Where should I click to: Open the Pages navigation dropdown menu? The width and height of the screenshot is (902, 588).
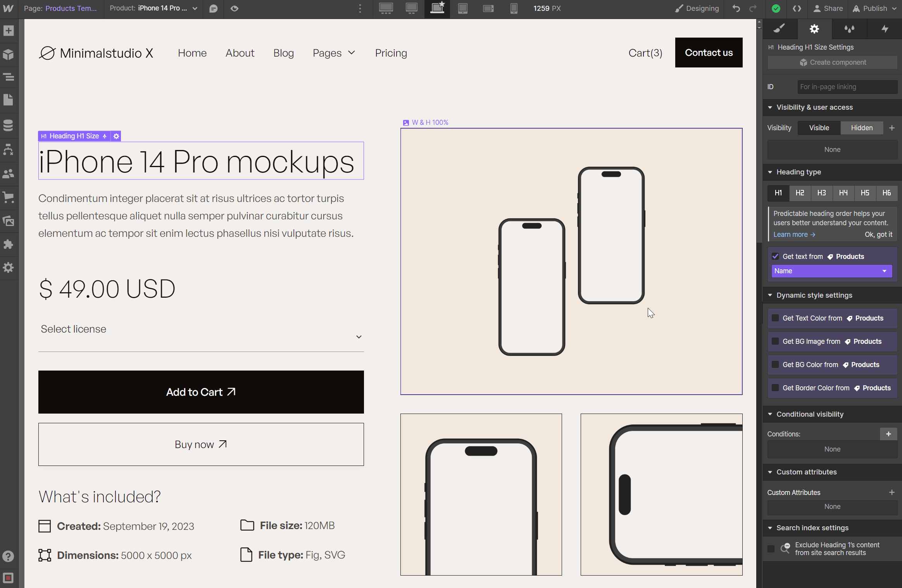click(334, 53)
